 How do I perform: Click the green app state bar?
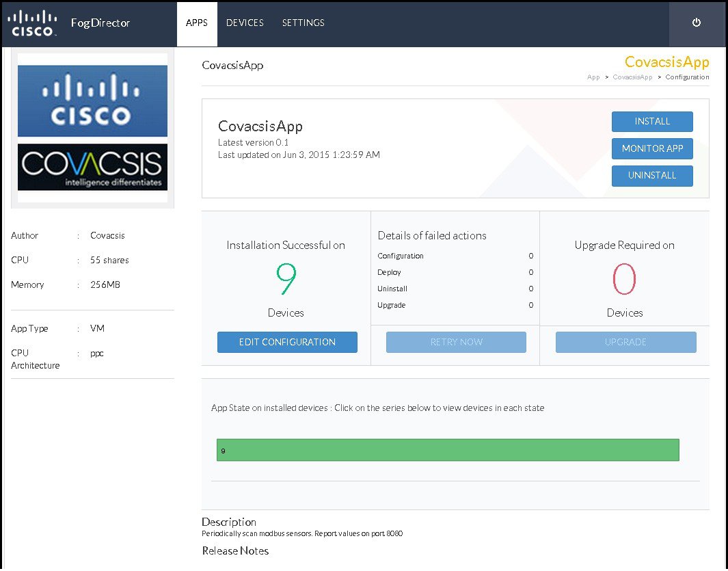448,450
